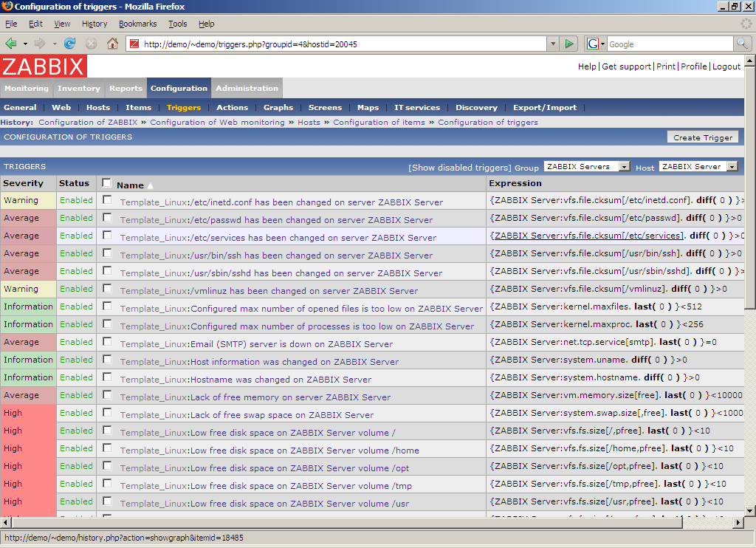Open the Export/Import submenu
Viewport: 756px width, 548px height.
click(545, 108)
